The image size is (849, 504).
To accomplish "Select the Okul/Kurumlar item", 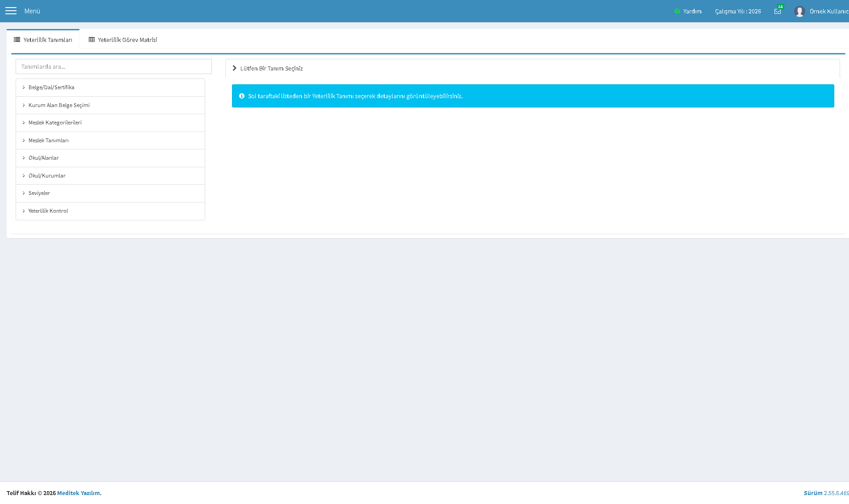I will [110, 176].
